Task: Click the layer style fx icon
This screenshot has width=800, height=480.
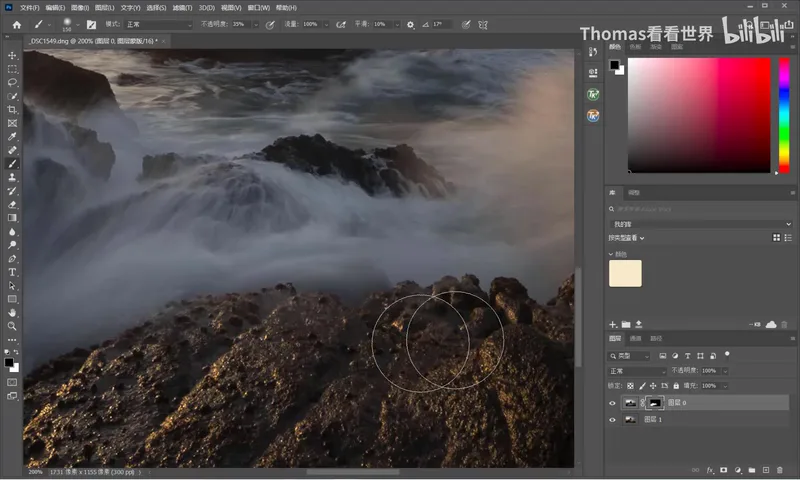Action: tap(710, 470)
